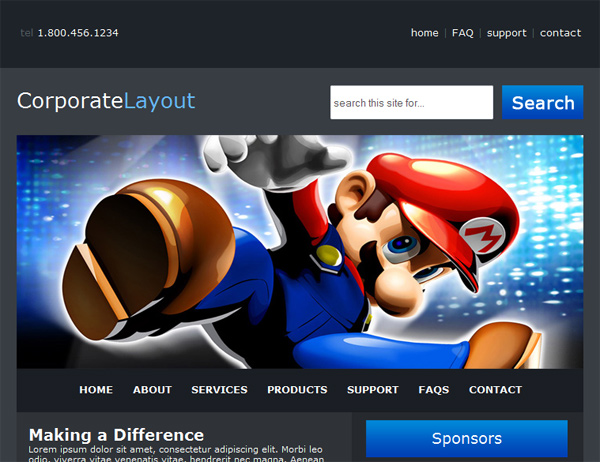Choose PRODUCTS from the navigation bar
Image resolution: width=600 pixels, height=462 pixels.
[297, 390]
